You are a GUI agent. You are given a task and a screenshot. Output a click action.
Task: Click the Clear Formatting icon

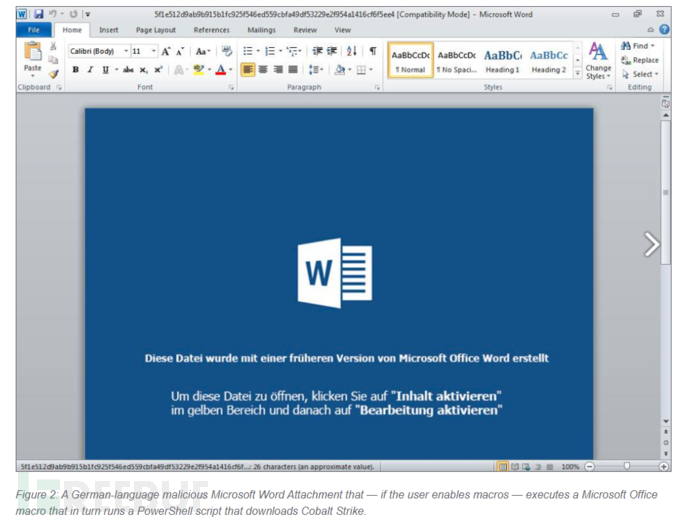click(227, 51)
